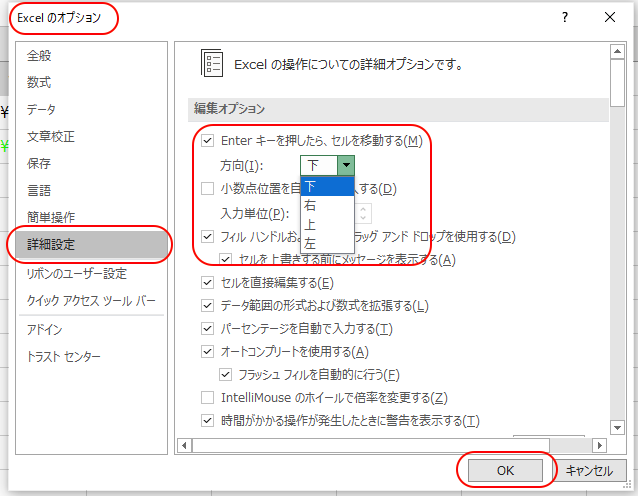Click the 入力単位(P): label
The image size is (638, 496).
click(255, 214)
